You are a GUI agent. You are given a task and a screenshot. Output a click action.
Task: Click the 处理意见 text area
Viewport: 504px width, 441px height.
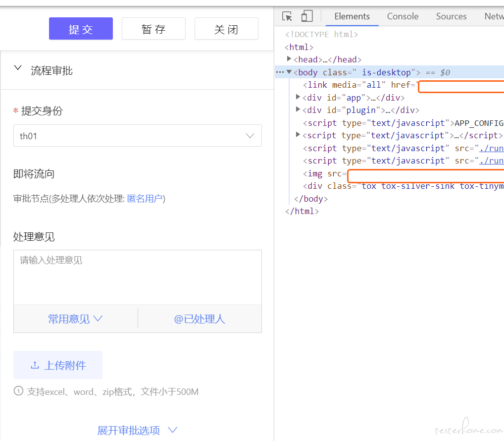138,277
